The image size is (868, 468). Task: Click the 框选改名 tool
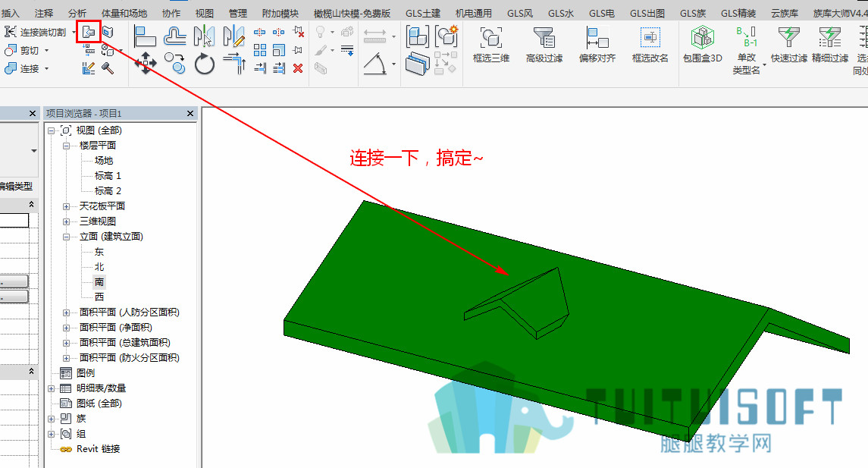[650, 44]
